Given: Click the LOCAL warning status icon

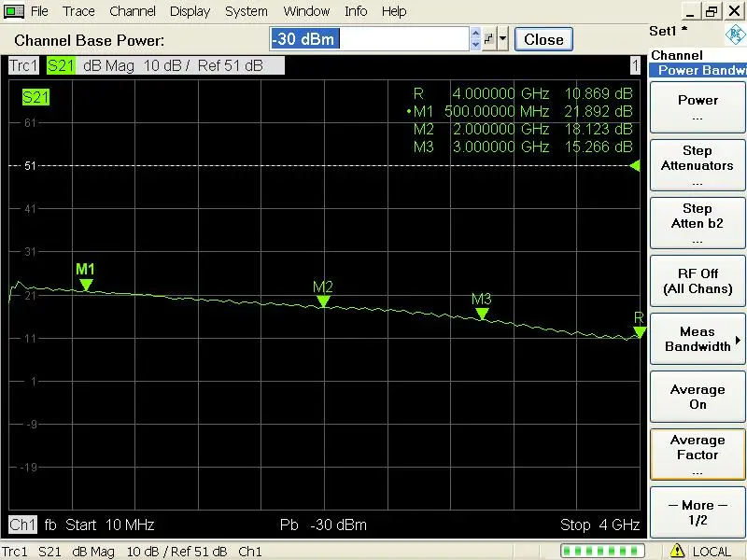Looking at the screenshot, I should tap(680, 551).
